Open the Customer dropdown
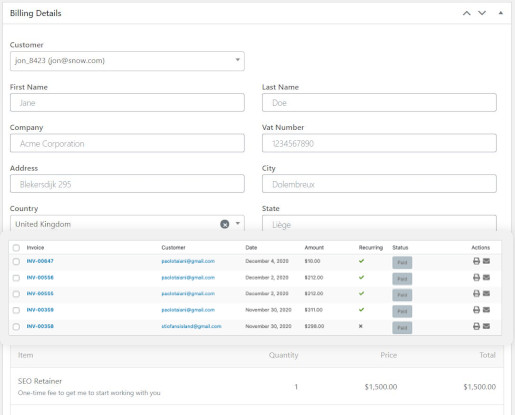This screenshot has height=415, width=515. pos(127,61)
